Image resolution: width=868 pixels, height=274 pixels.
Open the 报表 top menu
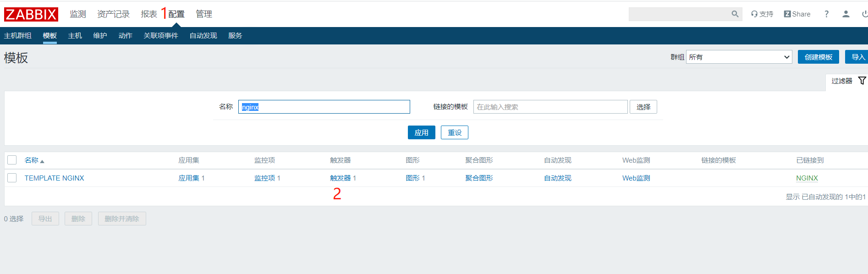[x=149, y=14]
